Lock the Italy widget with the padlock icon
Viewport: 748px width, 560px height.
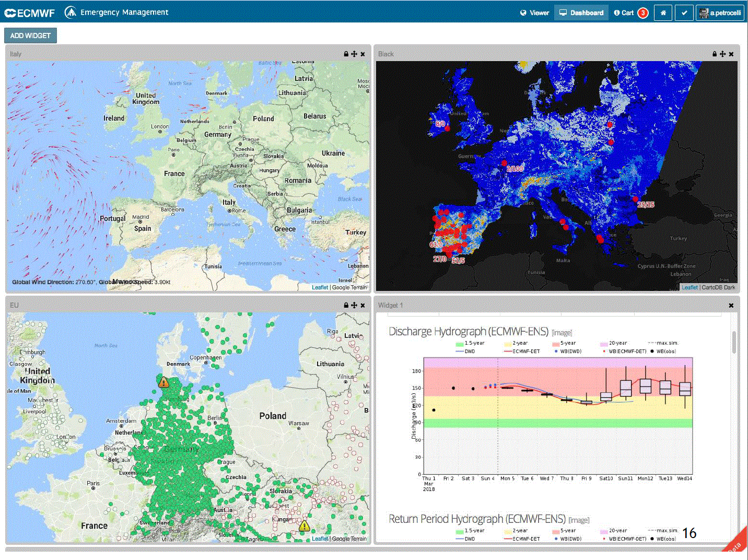point(346,54)
